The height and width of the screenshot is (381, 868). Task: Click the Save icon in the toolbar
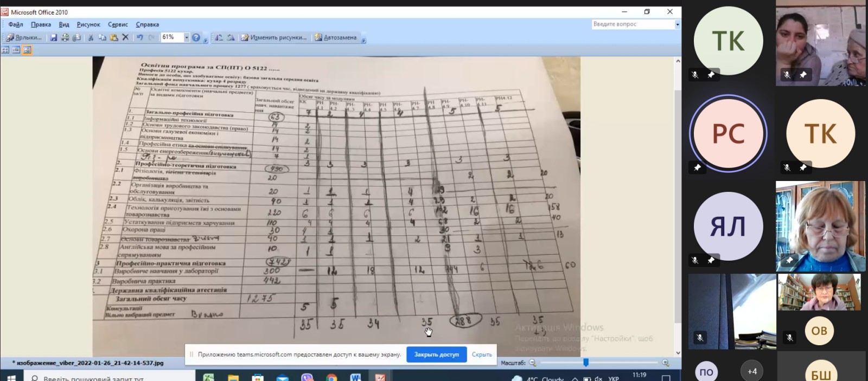(54, 37)
